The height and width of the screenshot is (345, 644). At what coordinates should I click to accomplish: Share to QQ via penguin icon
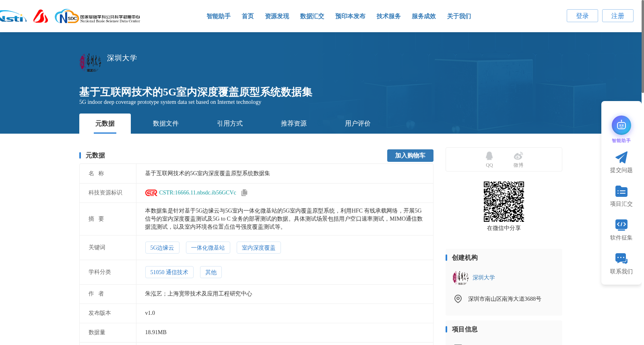[489, 156]
